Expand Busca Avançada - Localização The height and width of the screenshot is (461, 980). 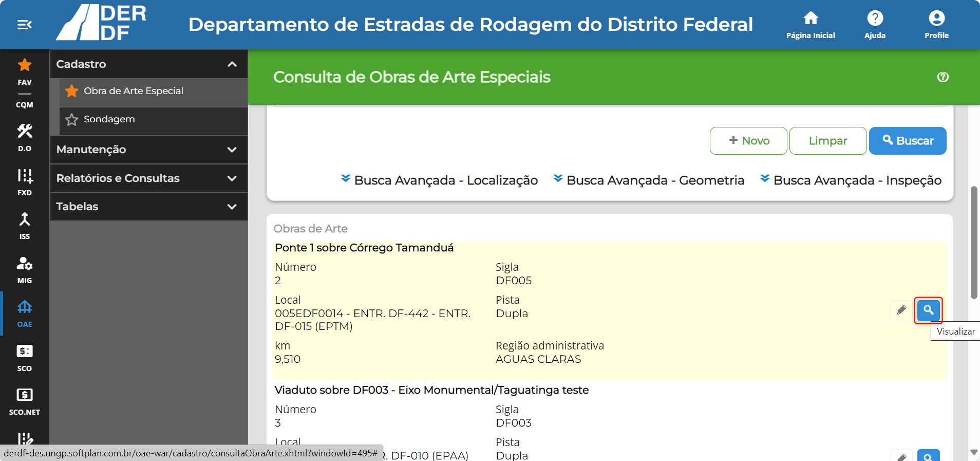(x=440, y=180)
